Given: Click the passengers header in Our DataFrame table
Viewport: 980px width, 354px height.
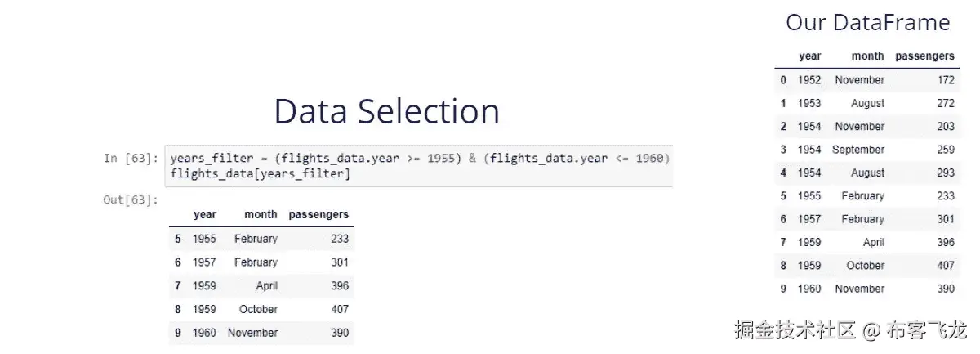Looking at the screenshot, I should 924,56.
